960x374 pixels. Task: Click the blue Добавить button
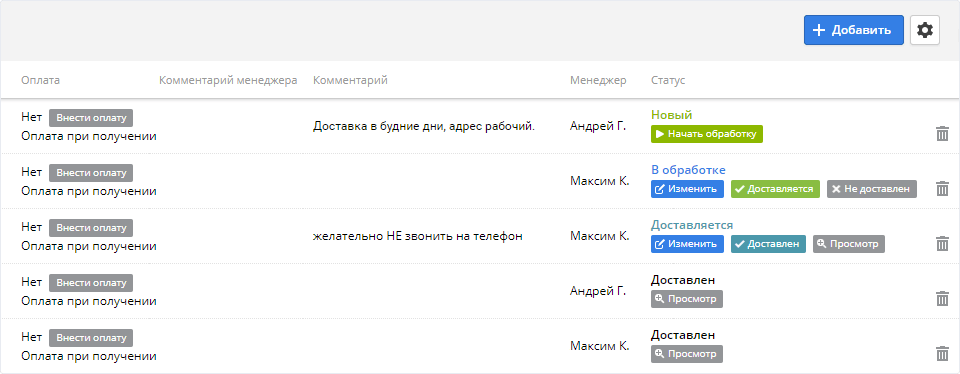[853, 30]
